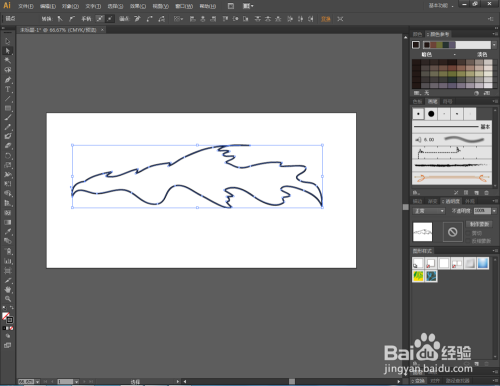Select the blue gradient graphic style swatch
This screenshot has height=386, width=500.
coord(483,263)
